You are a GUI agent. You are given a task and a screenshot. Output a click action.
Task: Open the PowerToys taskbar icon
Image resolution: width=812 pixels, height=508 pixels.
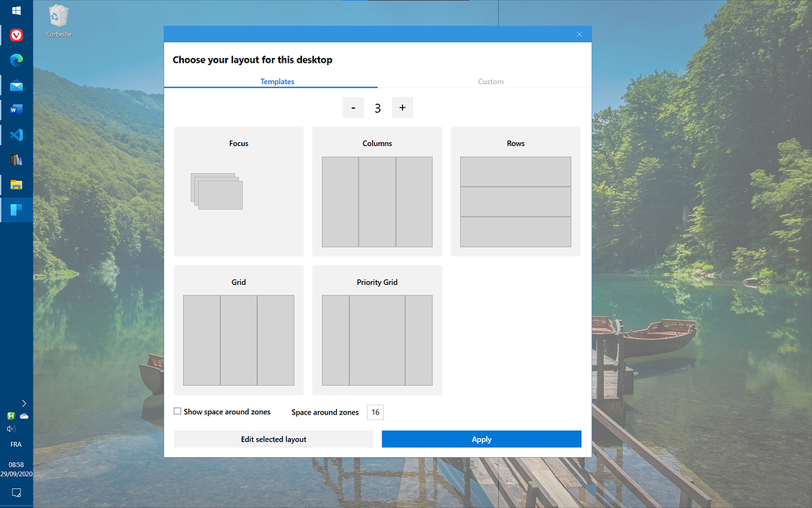[16, 210]
